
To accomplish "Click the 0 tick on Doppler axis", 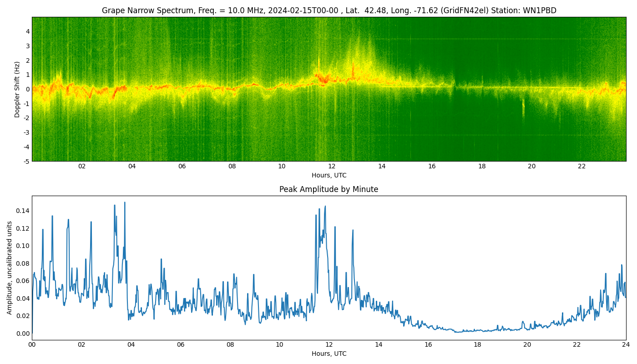I will [x=28, y=89].
